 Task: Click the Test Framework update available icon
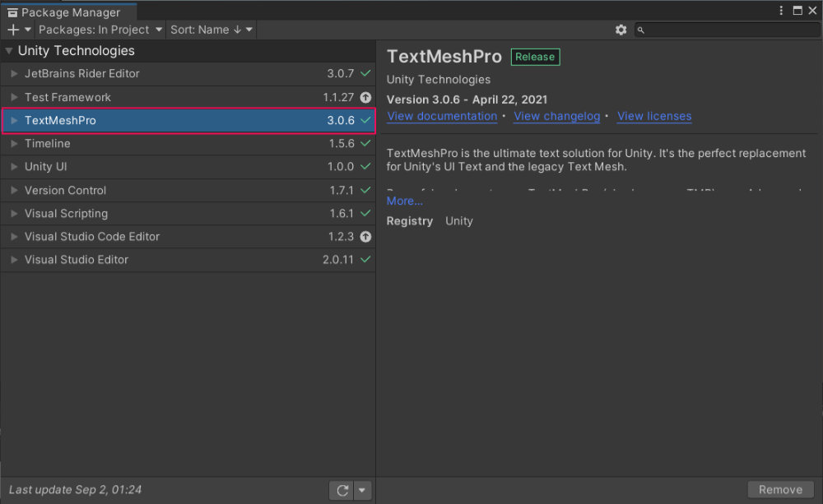pyautogui.click(x=366, y=97)
